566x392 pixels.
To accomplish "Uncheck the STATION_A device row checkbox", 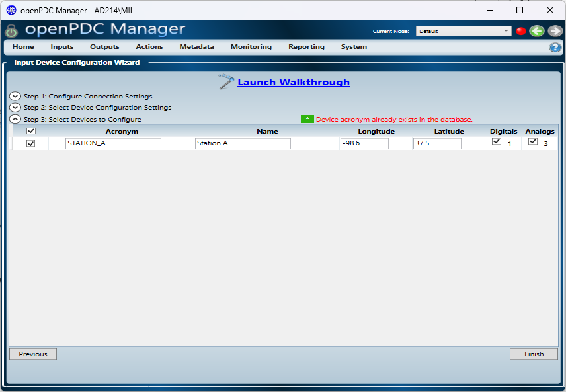I will (x=30, y=143).
